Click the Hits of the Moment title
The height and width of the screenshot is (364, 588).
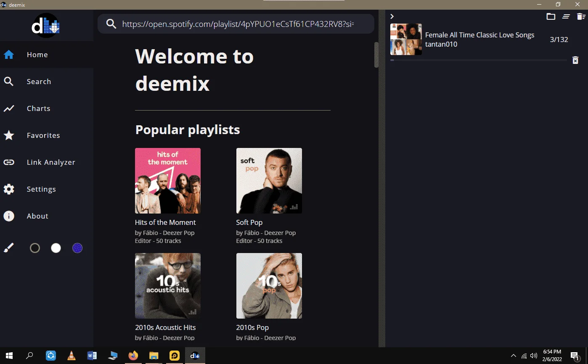pos(165,222)
